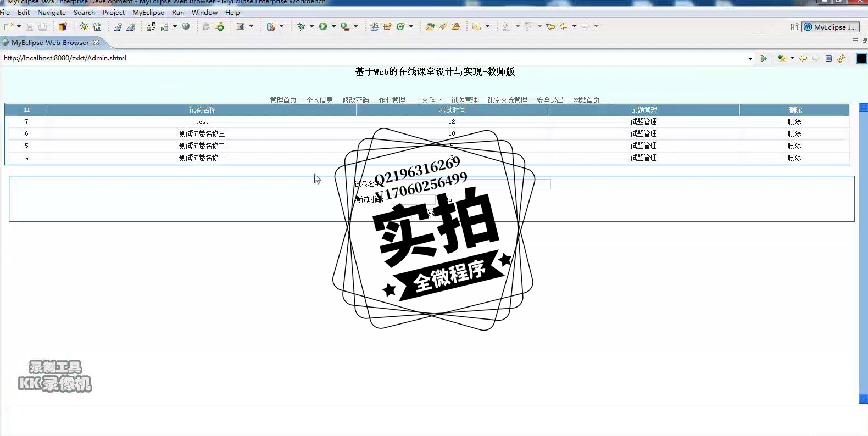Screen dimensions: 868x436
Task: Expand the forward history dropdown arrow
Action: coord(596,26)
